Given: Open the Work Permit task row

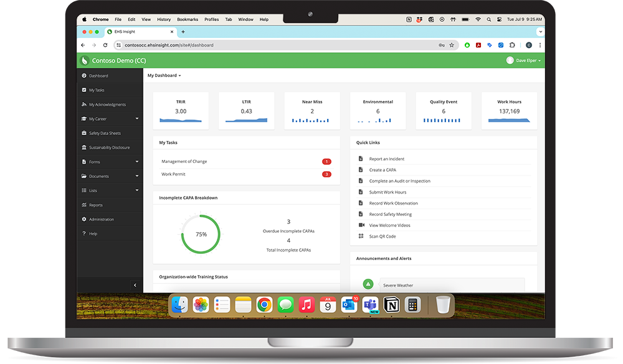Looking at the screenshot, I should [246, 174].
